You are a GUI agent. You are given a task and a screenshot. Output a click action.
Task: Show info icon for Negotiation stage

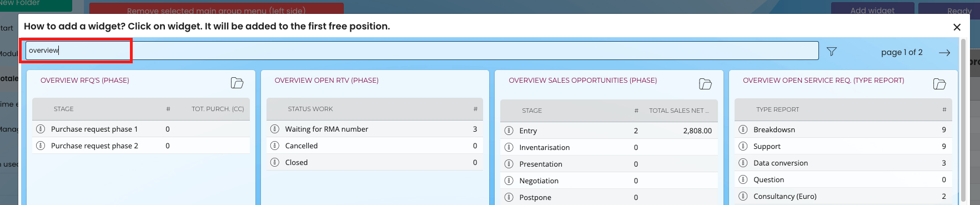click(x=509, y=181)
